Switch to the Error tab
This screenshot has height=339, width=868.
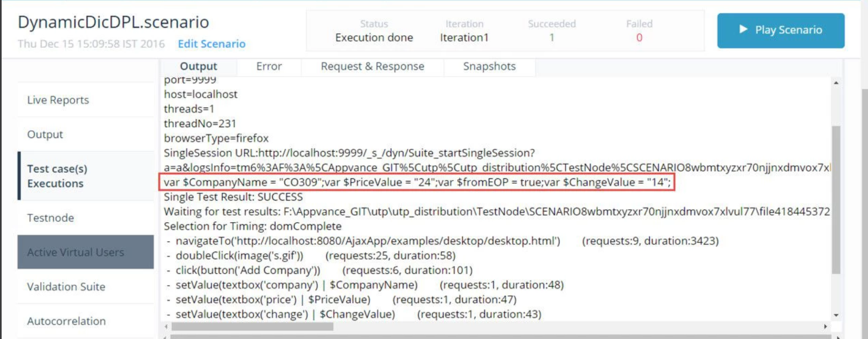click(269, 66)
